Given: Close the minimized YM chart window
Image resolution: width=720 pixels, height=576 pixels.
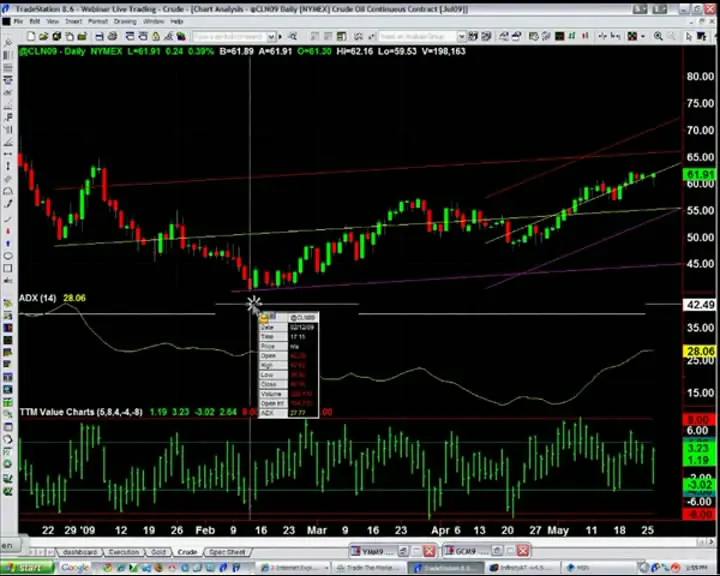Looking at the screenshot, I should pos(429,550).
